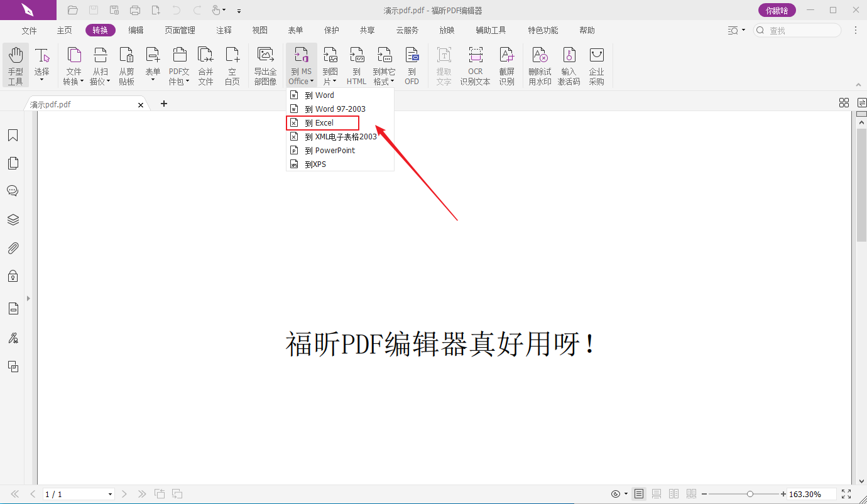Click the Export All Images icon
The height and width of the screenshot is (504, 867).
pyautogui.click(x=265, y=65)
